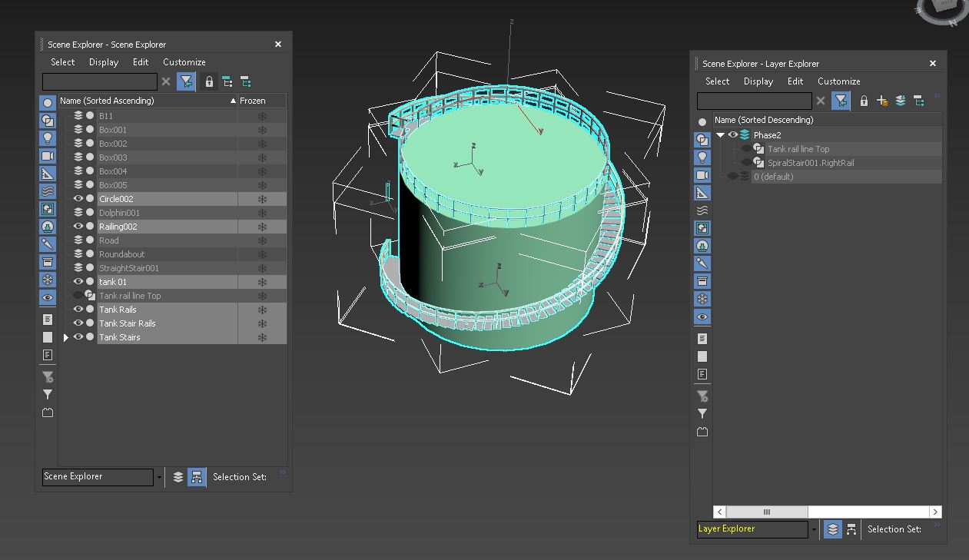969x560 pixels.
Task: Open Create New Layer in Layer Explorer
Action: click(x=881, y=100)
